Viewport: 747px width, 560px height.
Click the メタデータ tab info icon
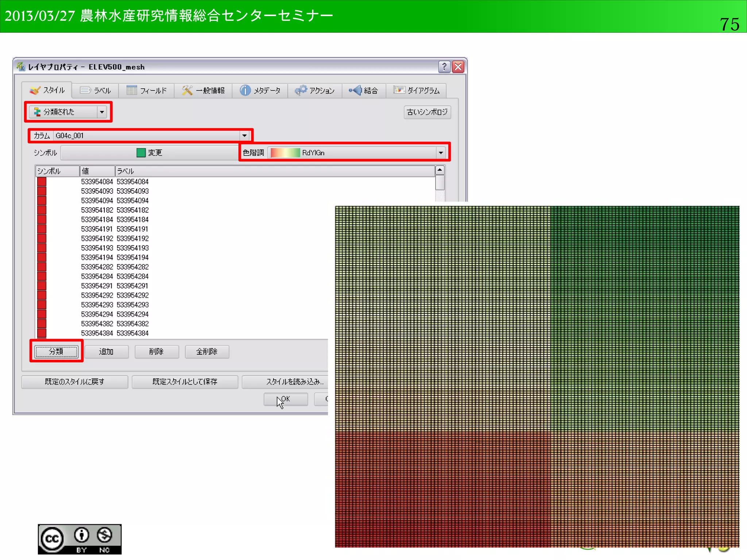click(245, 90)
